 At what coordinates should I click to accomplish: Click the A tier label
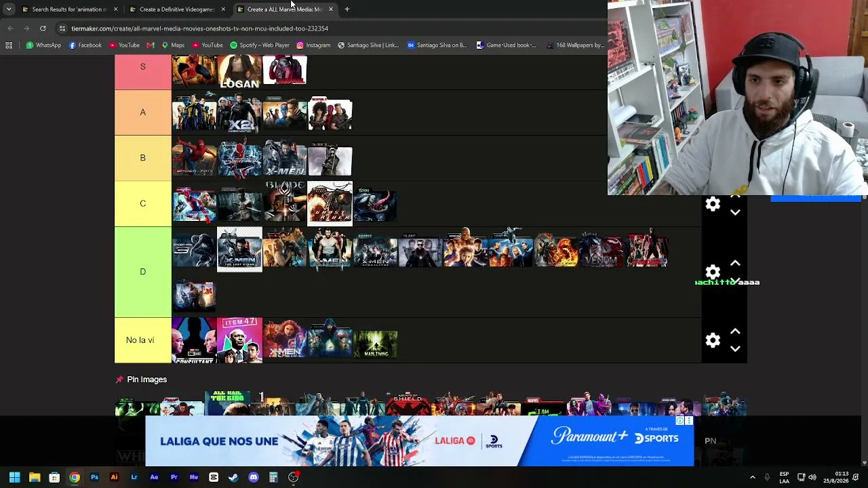point(142,112)
